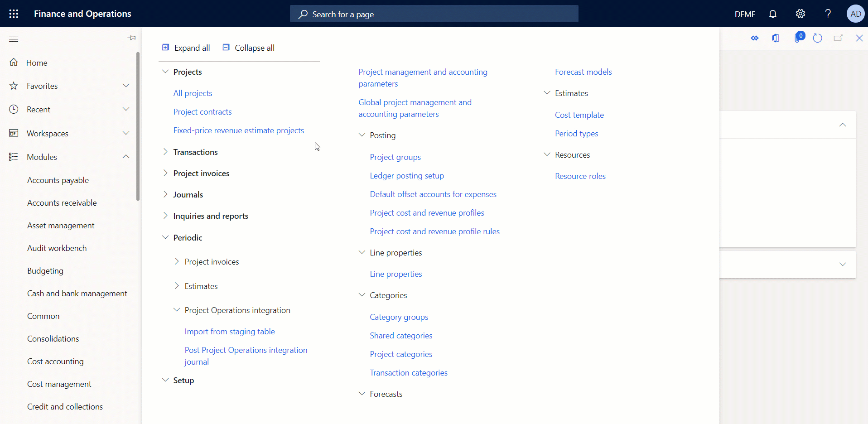The image size is (868, 424).
Task: Open the help question mark icon
Action: (x=828, y=14)
